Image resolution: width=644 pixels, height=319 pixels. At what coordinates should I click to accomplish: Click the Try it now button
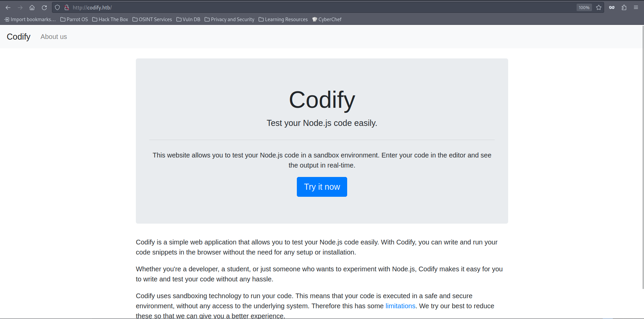[x=322, y=187]
